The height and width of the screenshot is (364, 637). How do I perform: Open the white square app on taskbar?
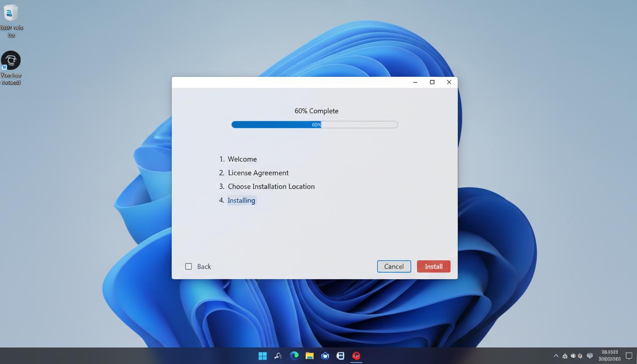click(x=340, y=356)
